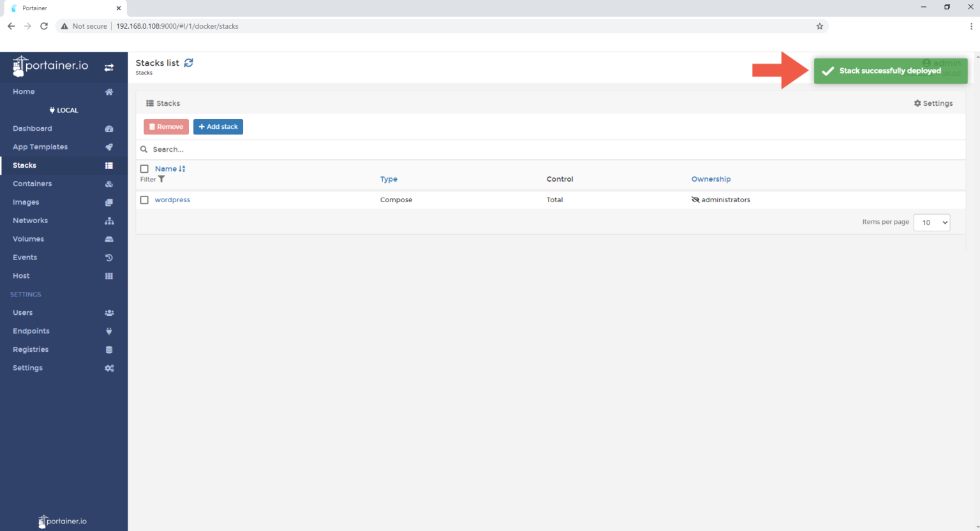Open the Filter funnel icon
The width and height of the screenshot is (980, 531).
pyautogui.click(x=161, y=179)
